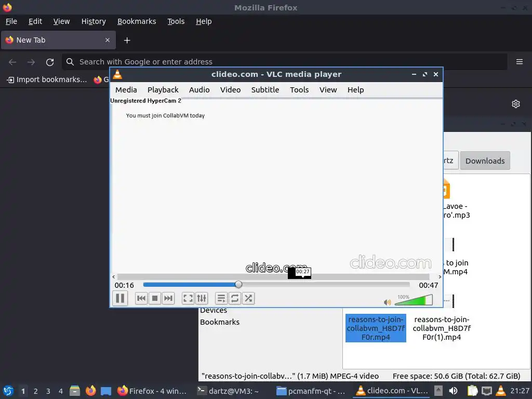Open system tray volume control
This screenshot has height=399, width=532.
[x=453, y=391]
